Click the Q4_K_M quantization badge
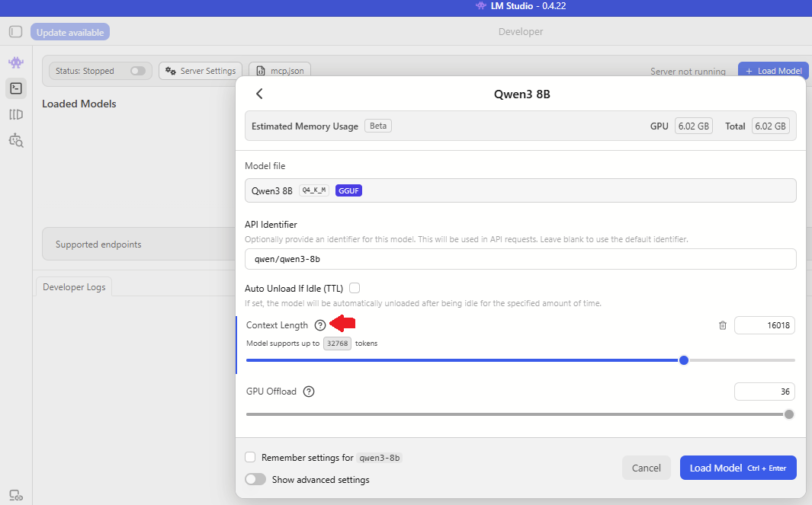Viewport: 812px width, 505px height. tap(314, 190)
